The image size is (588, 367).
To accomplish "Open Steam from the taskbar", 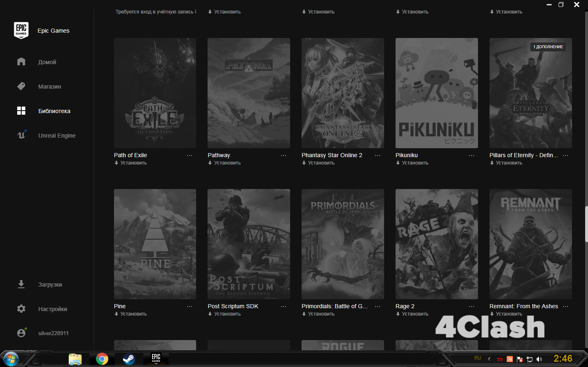I will 129,359.
